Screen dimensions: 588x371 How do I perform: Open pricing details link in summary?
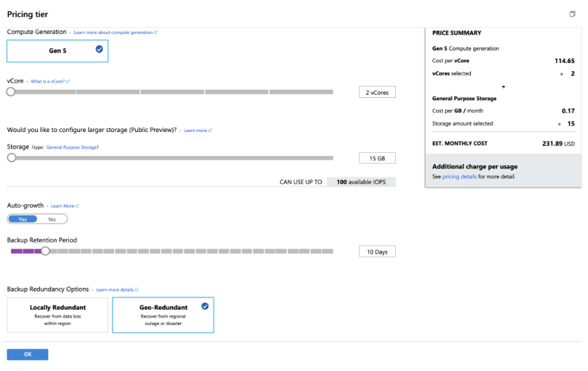point(459,177)
